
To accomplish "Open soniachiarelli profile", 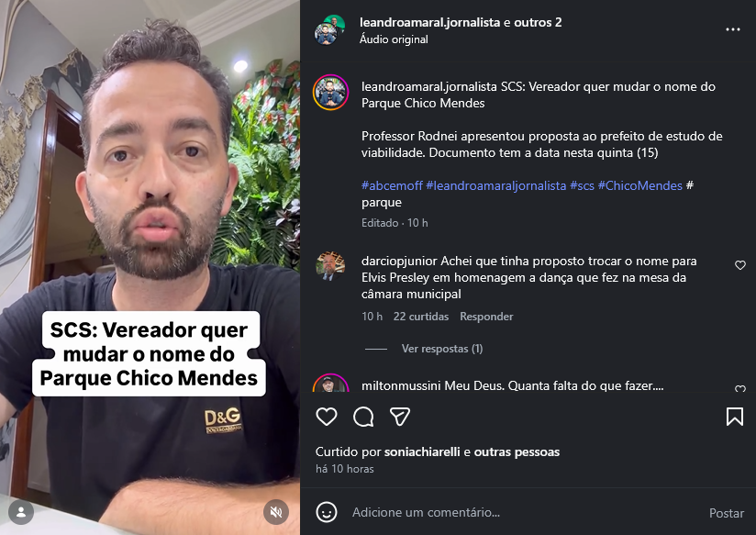I will 422,452.
